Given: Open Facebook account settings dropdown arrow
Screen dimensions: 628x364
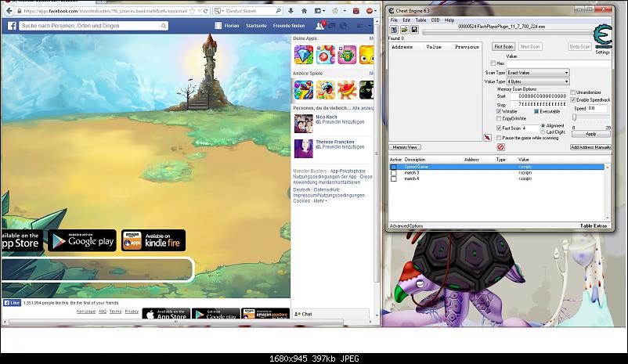Looking at the screenshot, I should (x=370, y=26).
